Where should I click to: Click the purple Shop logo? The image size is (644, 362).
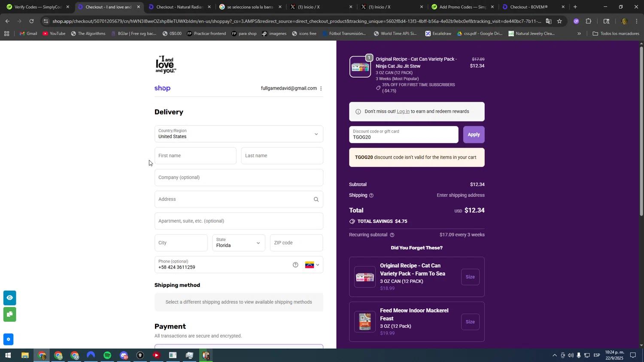coord(162,88)
